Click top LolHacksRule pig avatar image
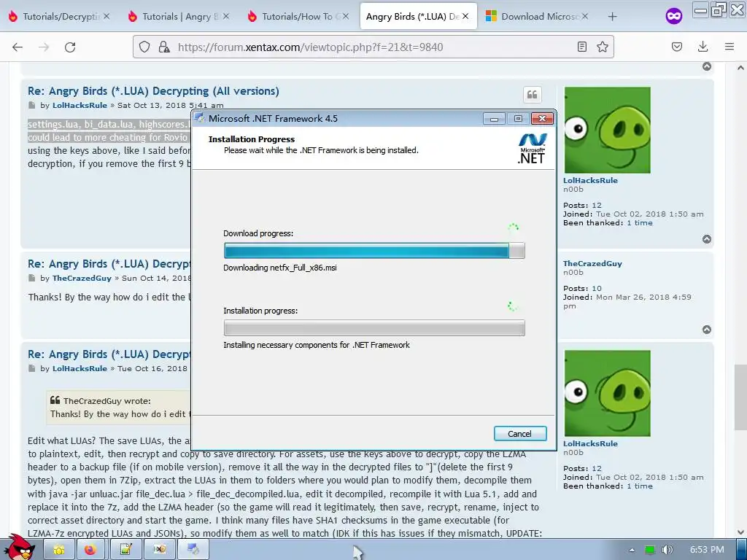This screenshot has width=747, height=560. pos(607,130)
